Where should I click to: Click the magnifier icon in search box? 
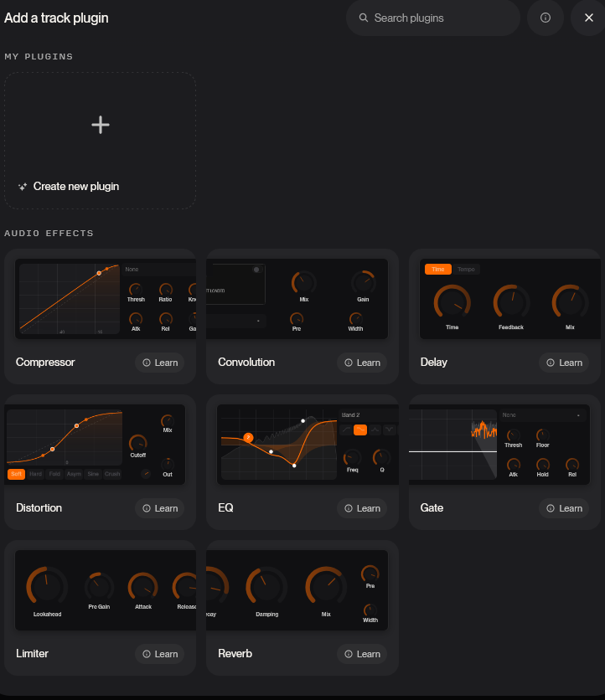364,18
